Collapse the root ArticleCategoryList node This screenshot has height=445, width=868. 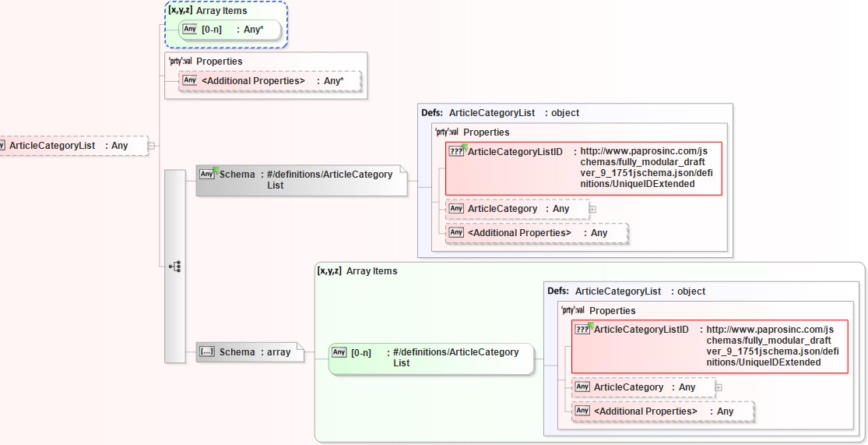coord(151,145)
